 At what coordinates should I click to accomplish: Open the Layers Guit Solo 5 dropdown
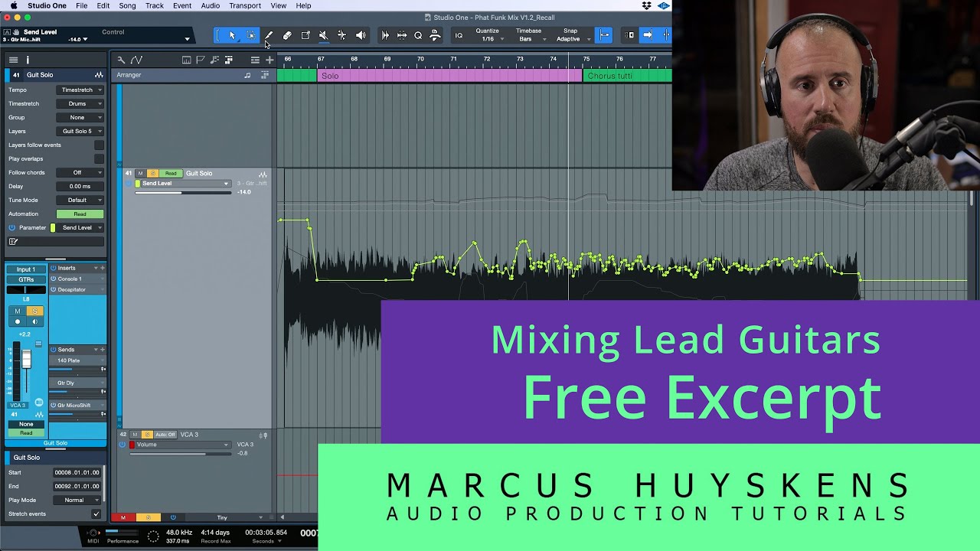[x=80, y=131]
